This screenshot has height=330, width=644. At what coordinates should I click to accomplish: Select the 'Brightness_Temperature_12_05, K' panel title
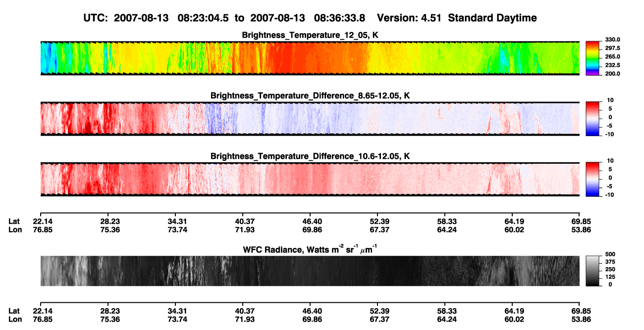[310, 35]
